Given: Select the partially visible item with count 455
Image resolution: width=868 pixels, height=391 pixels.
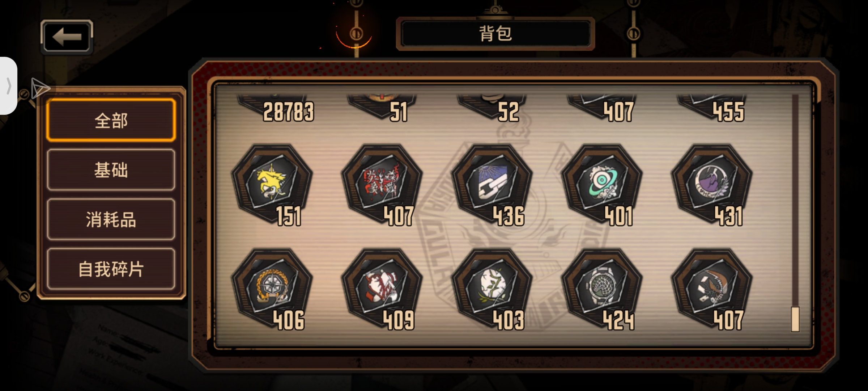Looking at the screenshot, I should tap(712, 108).
